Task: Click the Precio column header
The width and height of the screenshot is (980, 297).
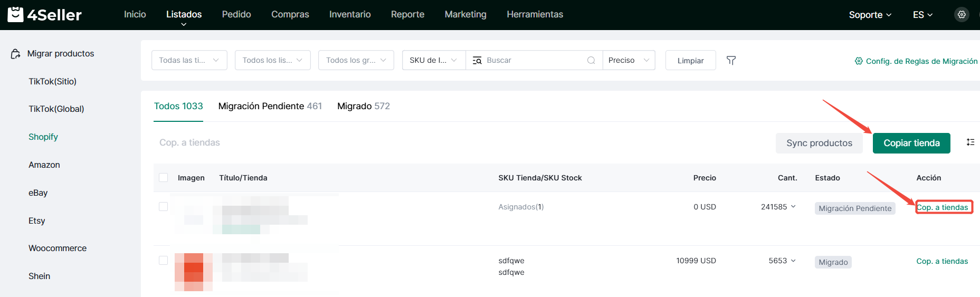Action: (x=705, y=178)
